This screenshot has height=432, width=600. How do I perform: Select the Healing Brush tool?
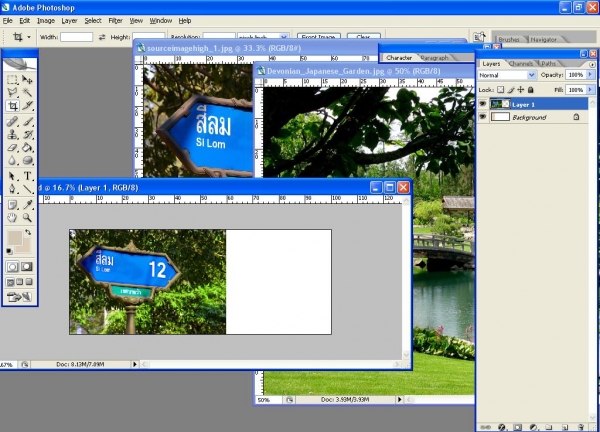(12, 122)
